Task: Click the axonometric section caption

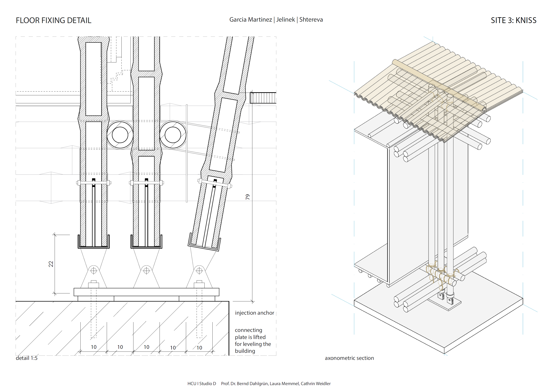Action: [x=349, y=358]
